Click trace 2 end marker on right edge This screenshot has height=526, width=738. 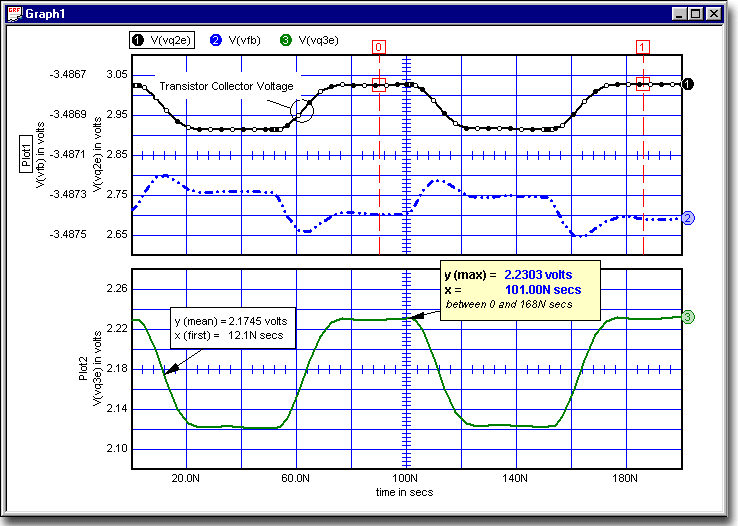click(x=688, y=218)
